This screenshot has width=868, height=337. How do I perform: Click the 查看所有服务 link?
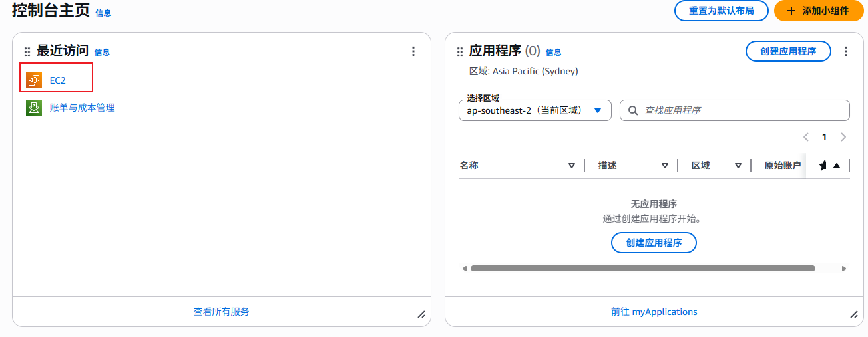222,312
